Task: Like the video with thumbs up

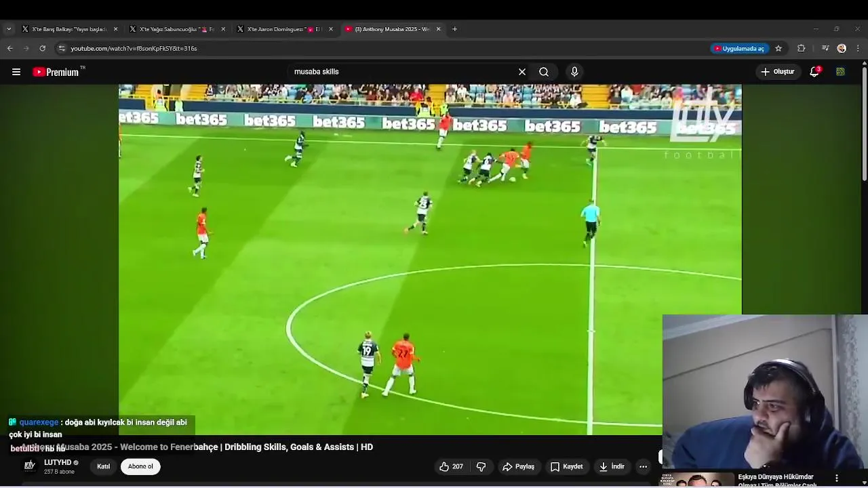Action: (x=451, y=466)
